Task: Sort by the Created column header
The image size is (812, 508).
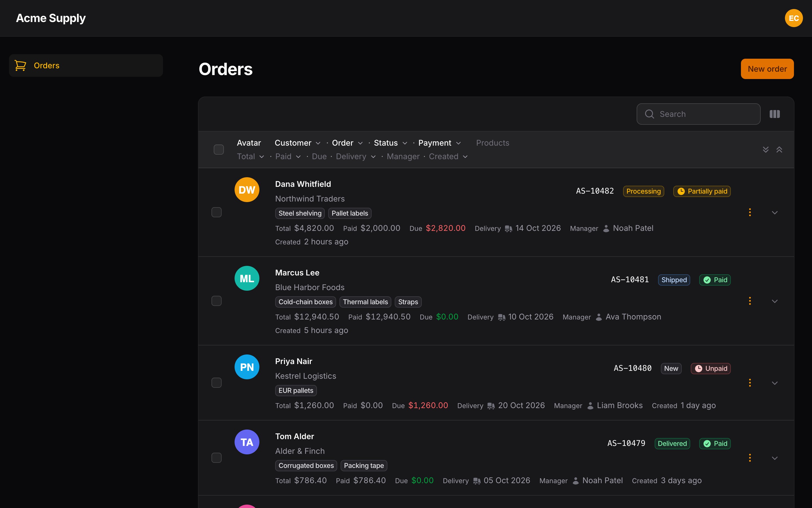Action: [448, 157]
